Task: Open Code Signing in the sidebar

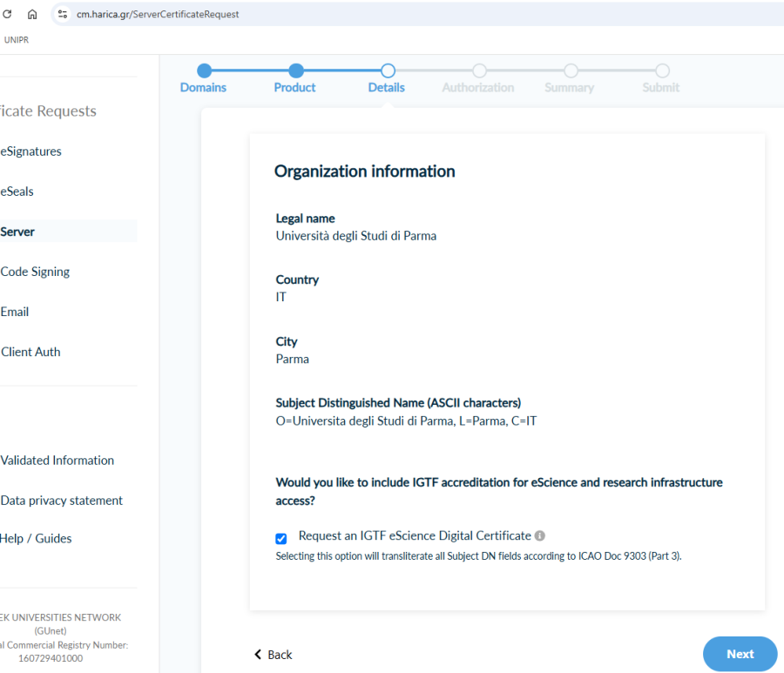Action: [x=35, y=272]
